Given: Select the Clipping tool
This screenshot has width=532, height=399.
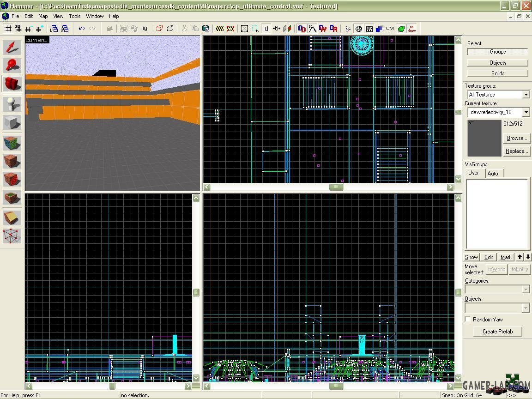Looking at the screenshot, I should click(x=12, y=218).
